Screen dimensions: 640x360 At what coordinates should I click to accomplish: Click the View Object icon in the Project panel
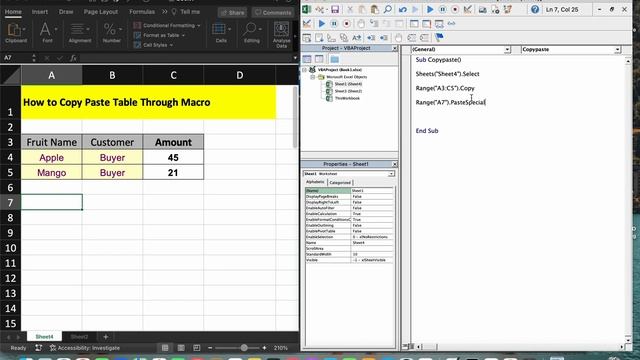pos(319,59)
